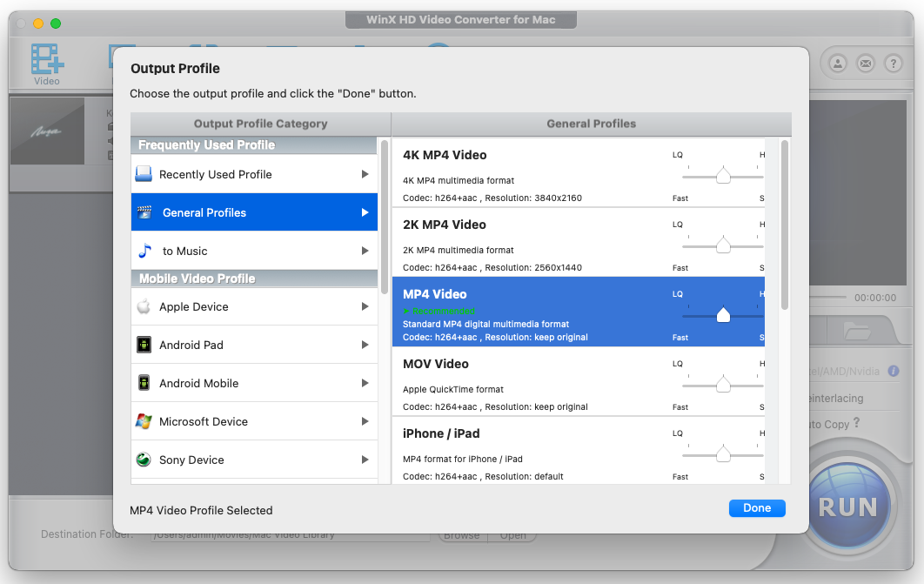Adjust the MP4 Video quality slider
This screenshot has width=924, height=584.
click(x=723, y=316)
